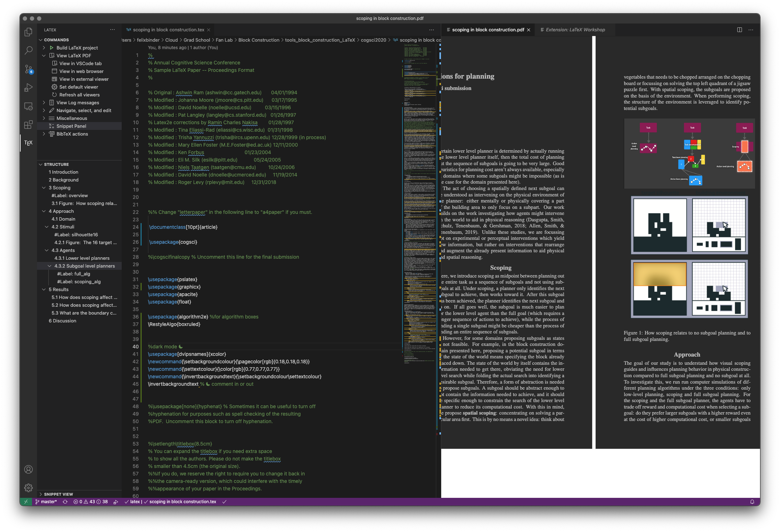Open more actions for the PDF editor group

[x=751, y=30]
